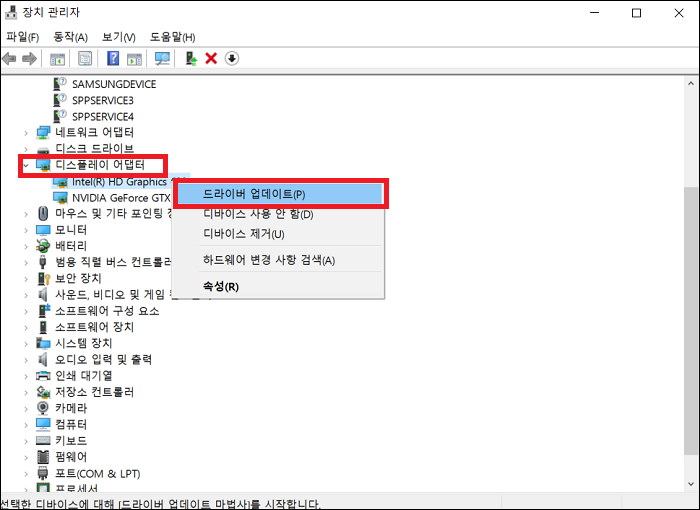Click the Device Manager title bar app icon
Screen dimensions: 700x510
click(x=11, y=13)
